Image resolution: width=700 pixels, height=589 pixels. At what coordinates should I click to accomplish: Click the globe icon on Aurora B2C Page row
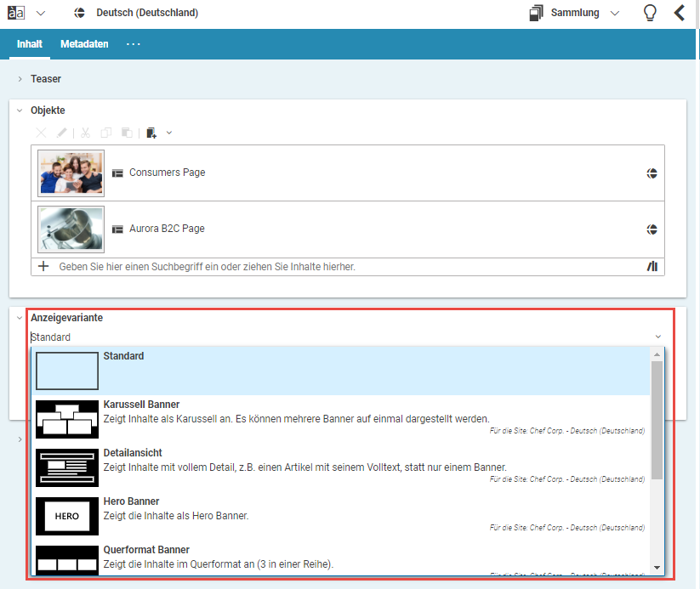coord(652,229)
